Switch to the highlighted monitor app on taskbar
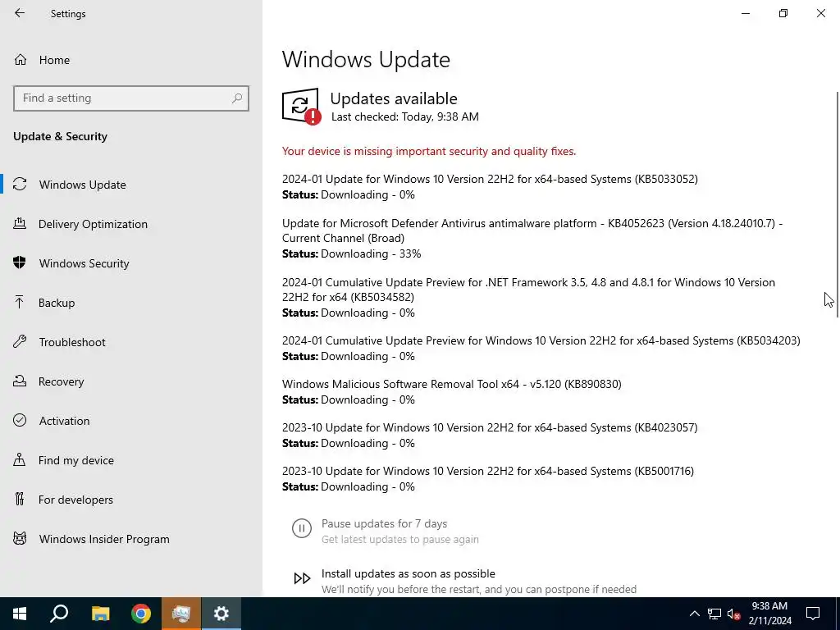Screen dimensions: 840x630 181,614
